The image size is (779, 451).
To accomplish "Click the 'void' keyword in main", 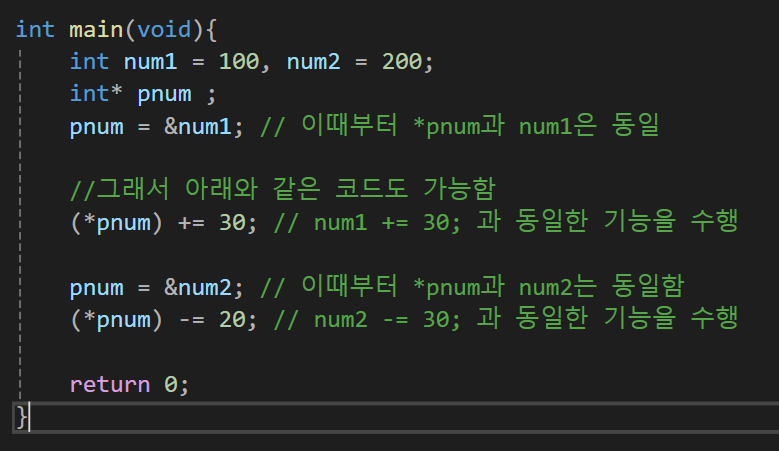I will (x=164, y=30).
